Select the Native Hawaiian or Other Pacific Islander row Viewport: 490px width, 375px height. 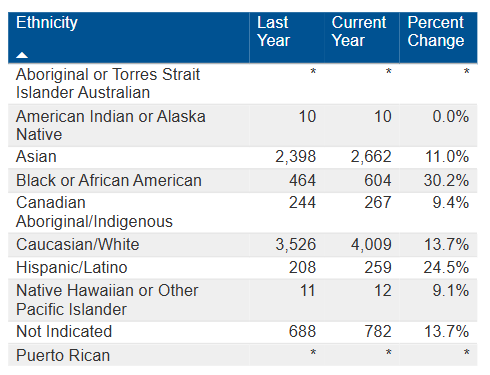click(243, 300)
